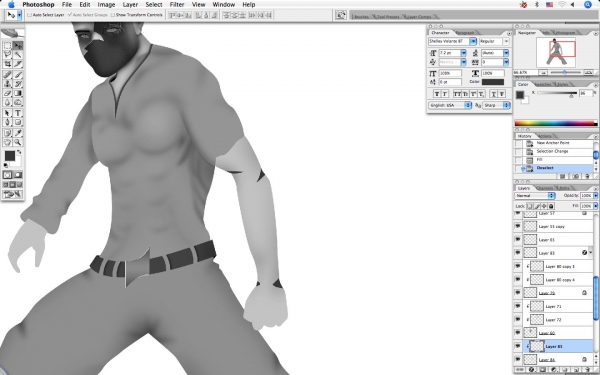Select the Zoom tool
600x375 pixels.
[x=18, y=142]
